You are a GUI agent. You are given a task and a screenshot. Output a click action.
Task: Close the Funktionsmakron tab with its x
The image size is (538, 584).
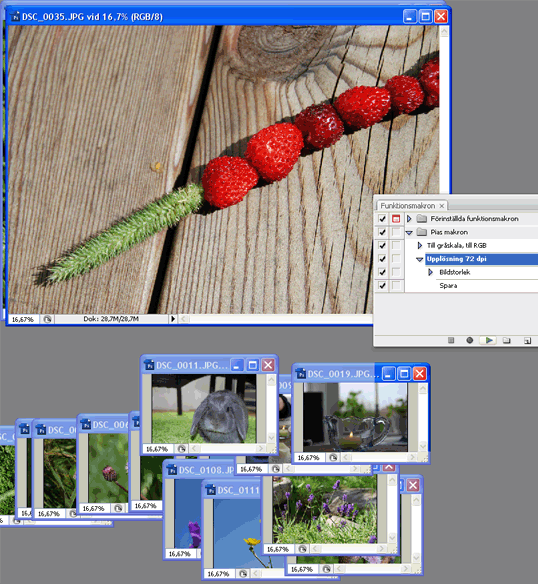442,206
